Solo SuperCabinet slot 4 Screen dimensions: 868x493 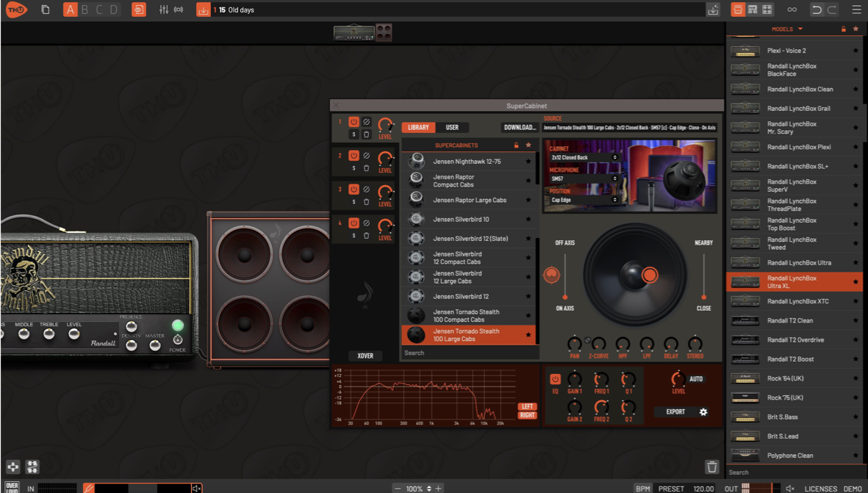click(354, 236)
